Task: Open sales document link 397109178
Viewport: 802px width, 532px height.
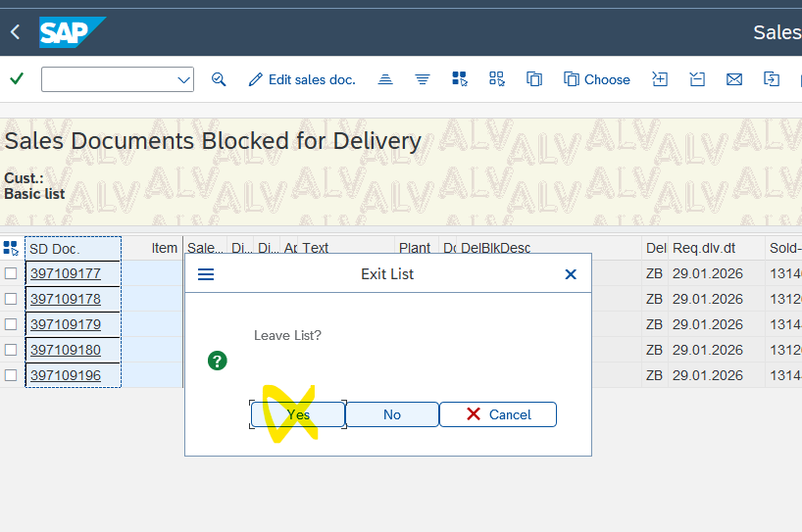Action: point(66,299)
